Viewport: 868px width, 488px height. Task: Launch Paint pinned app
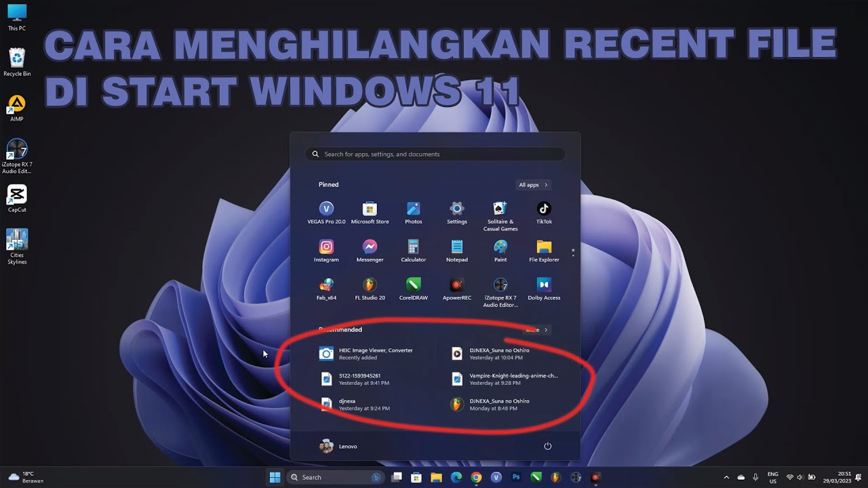[500, 251]
